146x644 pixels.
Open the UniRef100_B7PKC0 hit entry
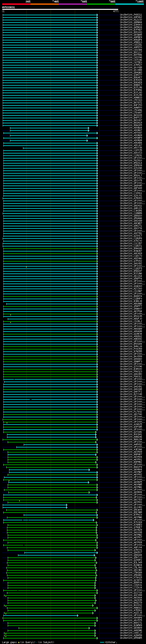pos(131,515)
